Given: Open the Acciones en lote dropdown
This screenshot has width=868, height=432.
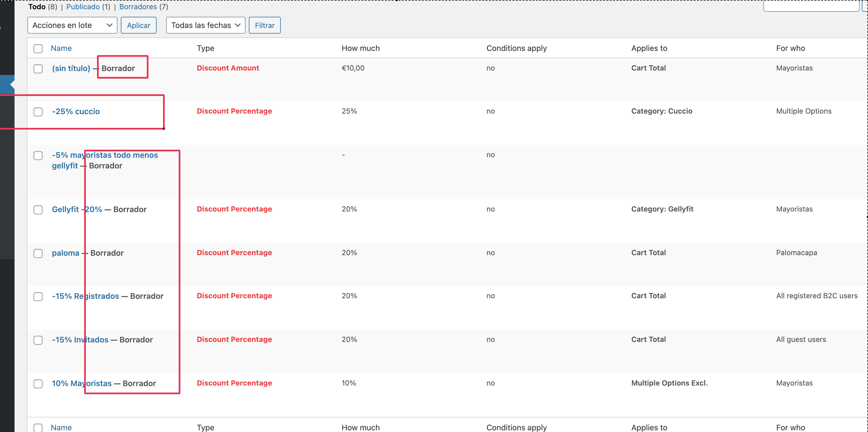Looking at the screenshot, I should (x=72, y=25).
